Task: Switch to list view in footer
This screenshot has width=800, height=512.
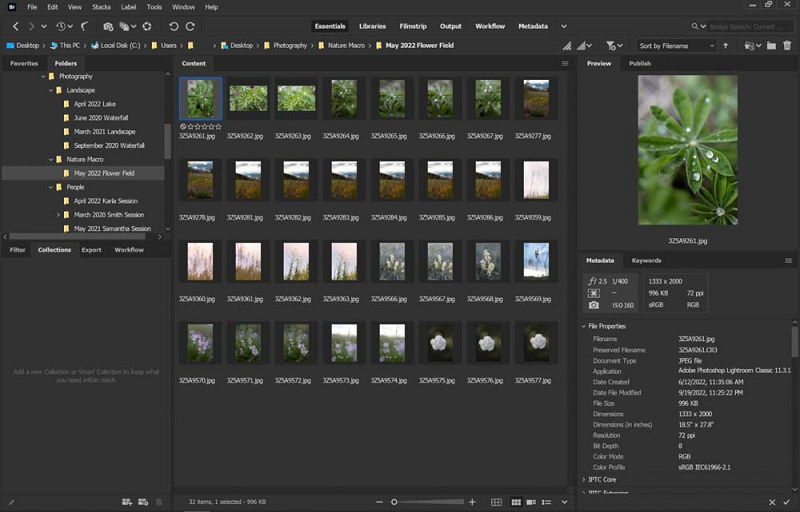Action: pyautogui.click(x=548, y=501)
